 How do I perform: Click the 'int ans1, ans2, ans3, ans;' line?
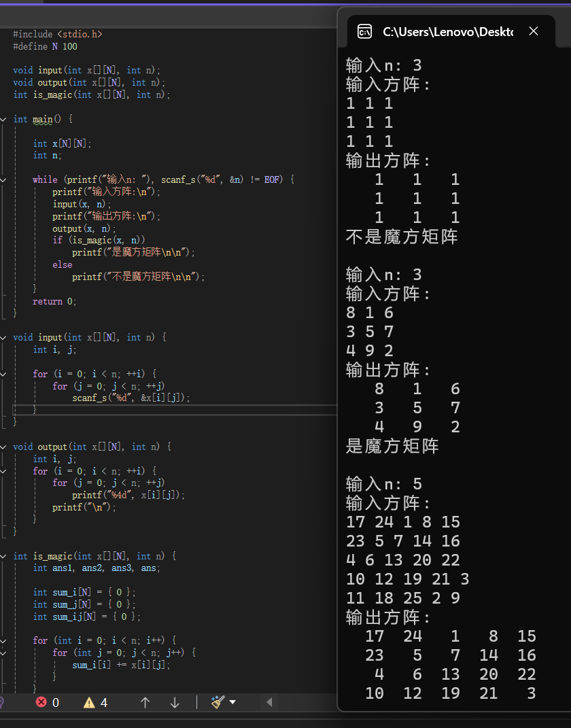tap(97, 568)
